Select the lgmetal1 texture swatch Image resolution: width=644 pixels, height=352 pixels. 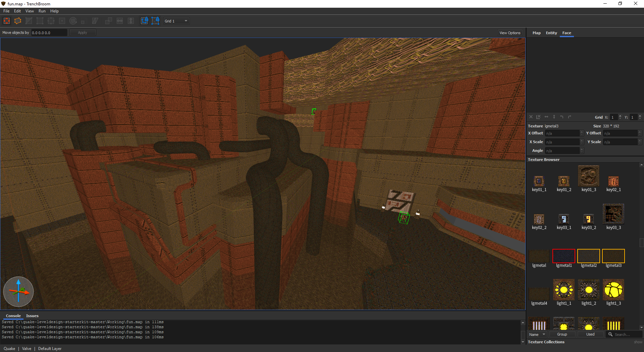pyautogui.click(x=564, y=256)
